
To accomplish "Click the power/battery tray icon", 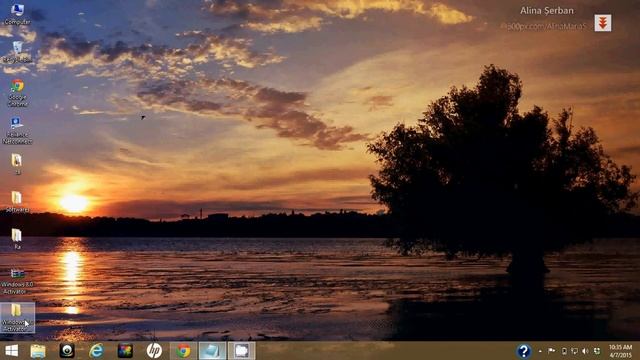I will click(564, 351).
